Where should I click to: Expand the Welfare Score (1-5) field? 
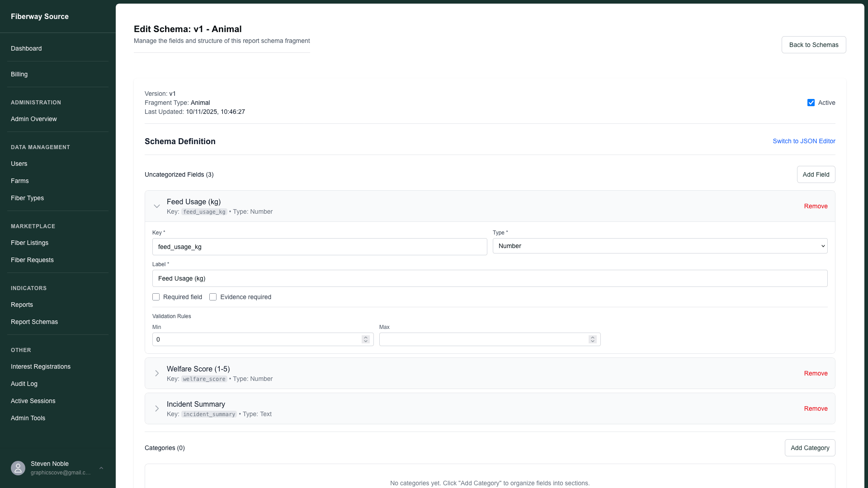[x=157, y=373]
